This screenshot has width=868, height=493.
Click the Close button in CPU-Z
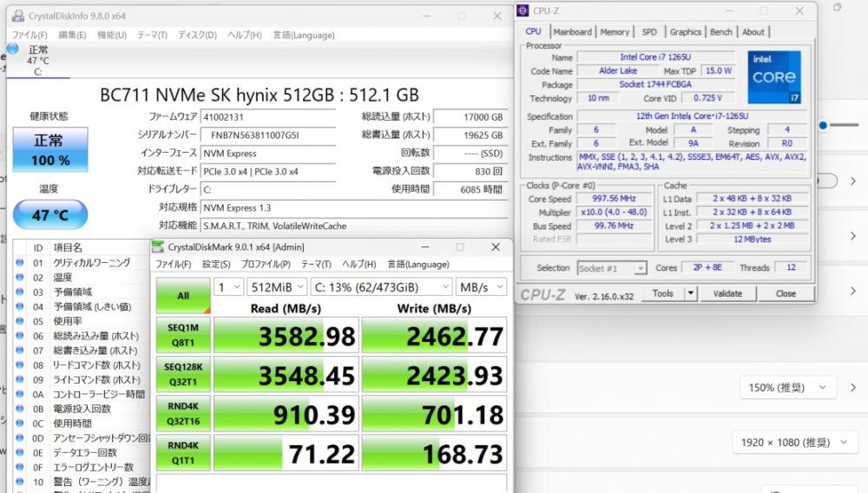tap(786, 294)
